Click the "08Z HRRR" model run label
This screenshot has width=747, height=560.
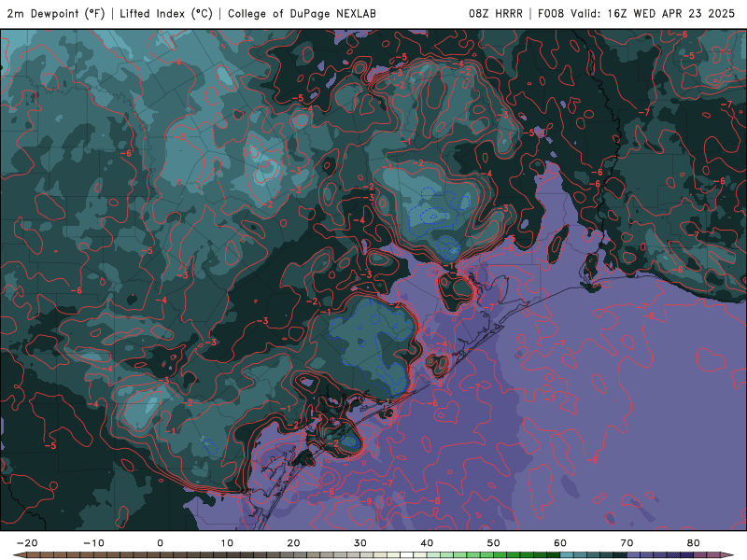[496, 13]
